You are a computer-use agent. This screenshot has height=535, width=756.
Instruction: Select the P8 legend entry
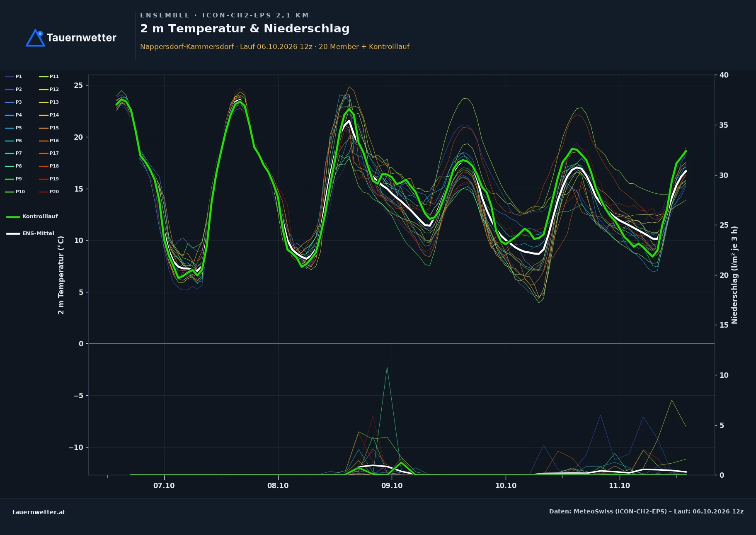pos(13,166)
